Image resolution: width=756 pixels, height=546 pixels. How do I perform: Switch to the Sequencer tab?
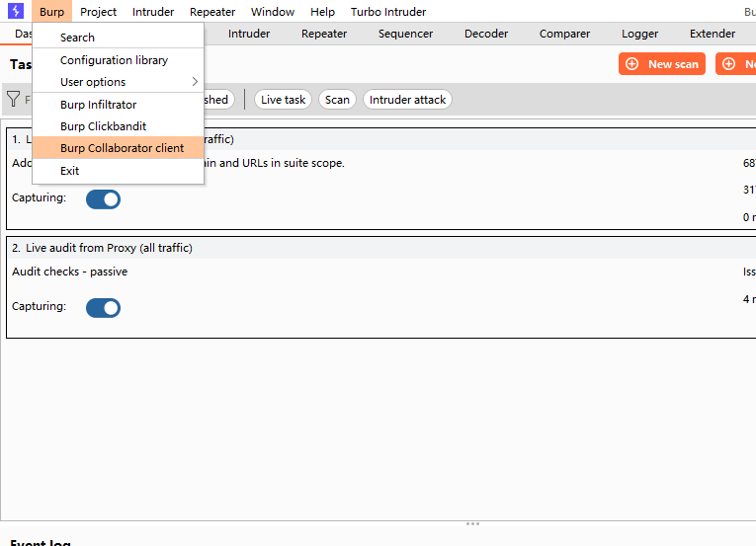coord(405,34)
